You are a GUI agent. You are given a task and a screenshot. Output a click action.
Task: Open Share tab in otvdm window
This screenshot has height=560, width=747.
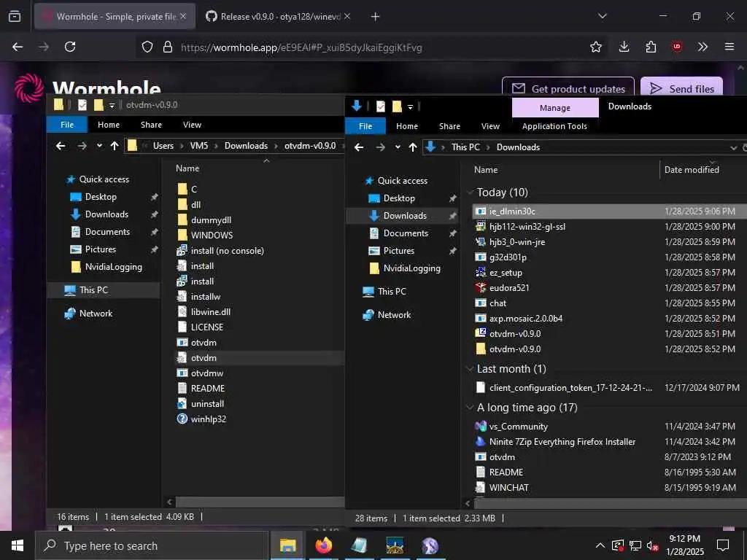[151, 125]
